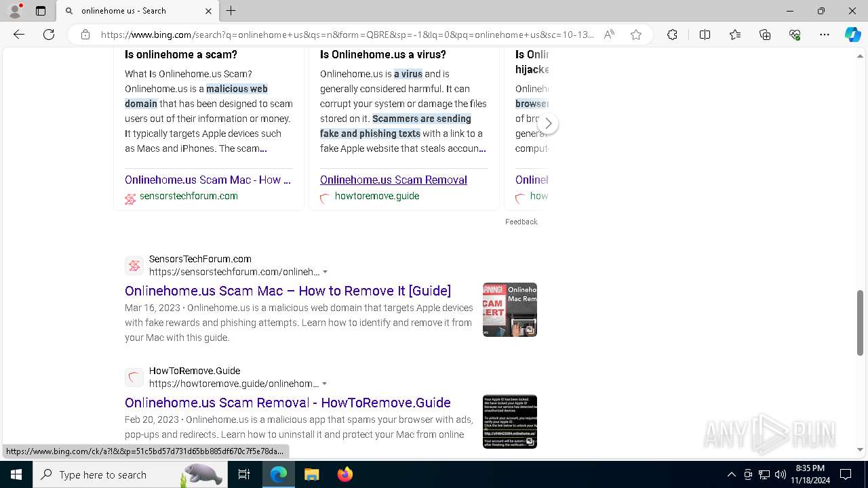Open Read aloud icon in address bar
This screenshot has height=488, width=868.
coord(609,35)
